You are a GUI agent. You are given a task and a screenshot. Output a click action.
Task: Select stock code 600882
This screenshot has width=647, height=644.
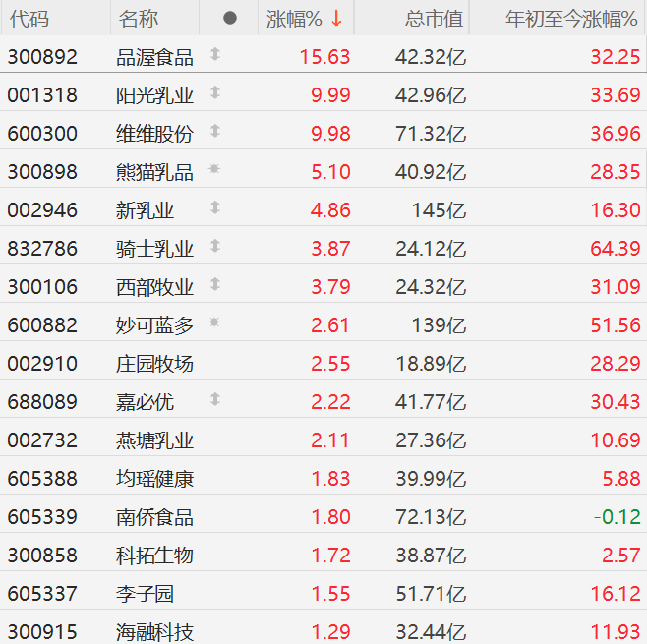tap(42, 325)
